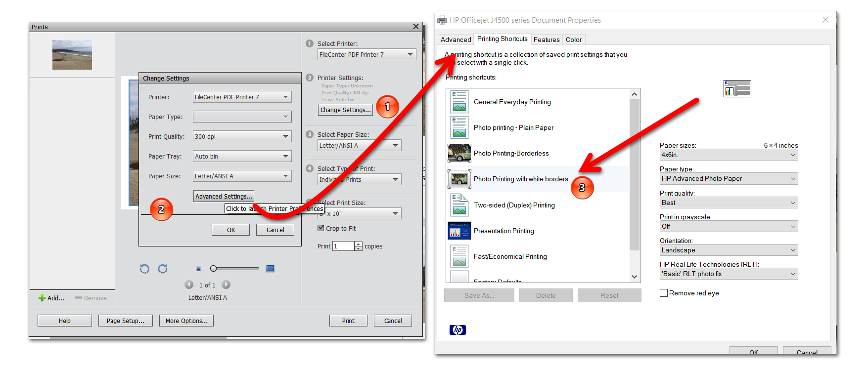
Task: Open Paper Size dropdown in Change Settings
Action: click(x=242, y=176)
